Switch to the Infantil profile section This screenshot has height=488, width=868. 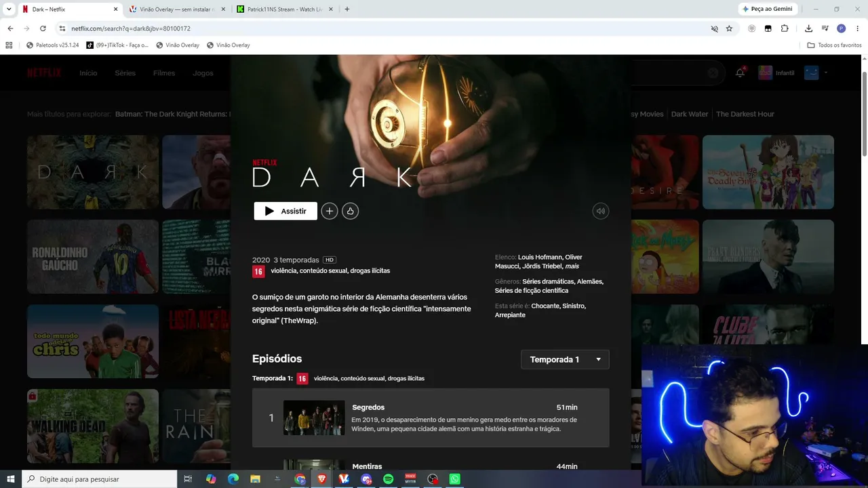pyautogui.click(x=776, y=73)
